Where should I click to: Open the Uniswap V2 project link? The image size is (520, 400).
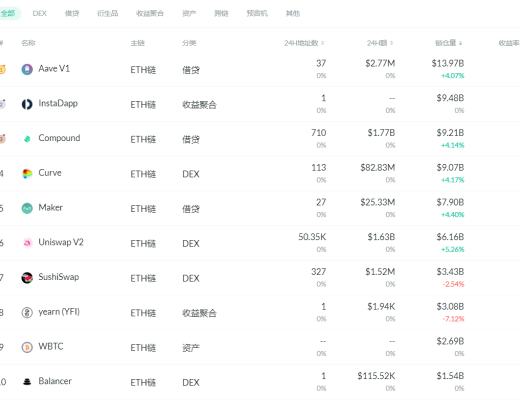point(61,242)
